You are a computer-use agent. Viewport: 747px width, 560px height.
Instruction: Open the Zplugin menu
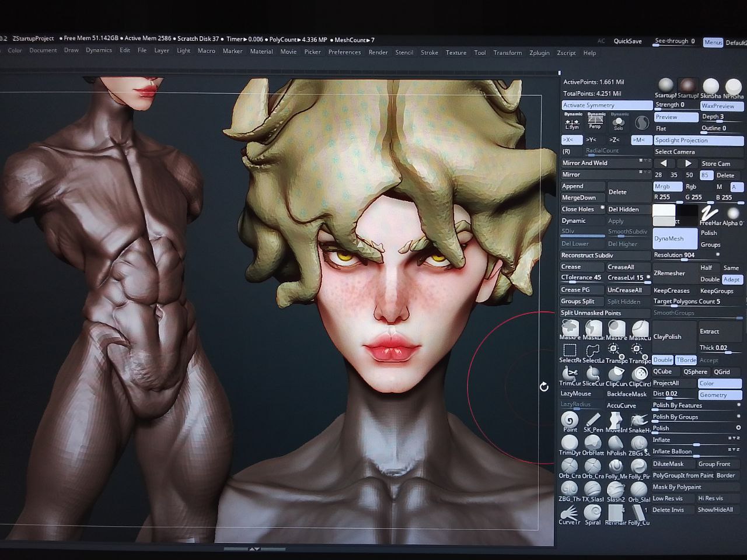(539, 52)
